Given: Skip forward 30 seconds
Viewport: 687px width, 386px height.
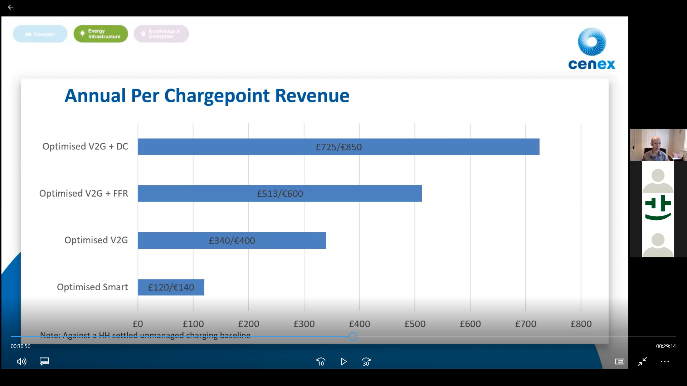Looking at the screenshot, I should coord(366,361).
